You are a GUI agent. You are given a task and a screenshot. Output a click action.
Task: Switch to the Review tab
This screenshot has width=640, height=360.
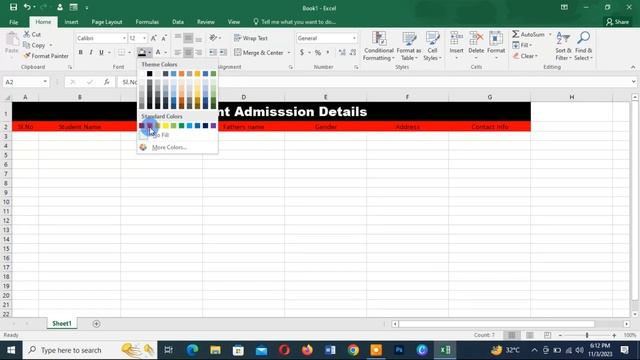coord(205,22)
